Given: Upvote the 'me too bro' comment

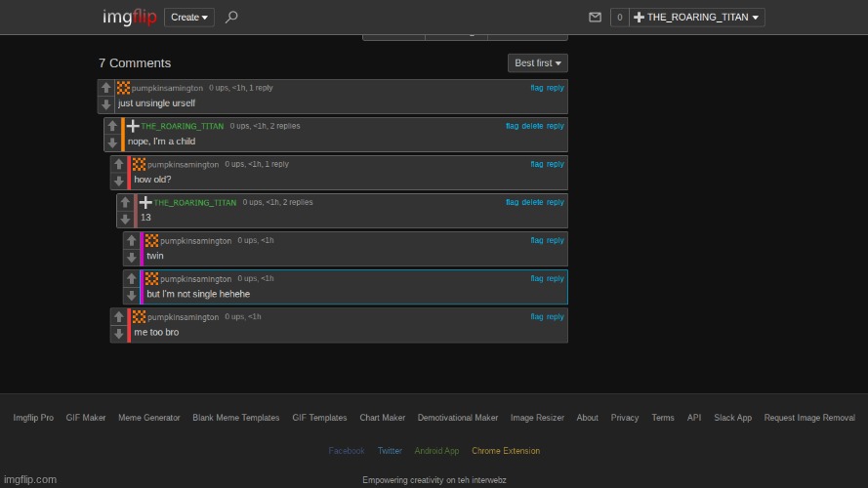Looking at the screenshot, I should point(119,317).
